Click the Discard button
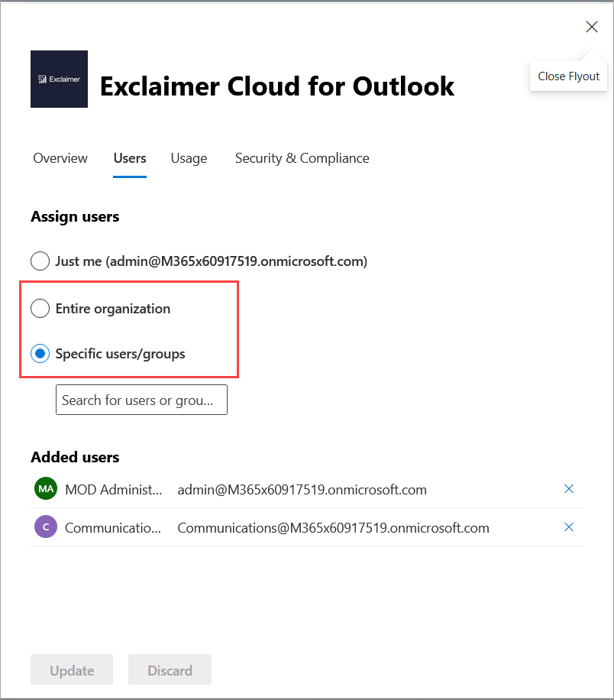Viewport: 614px width, 700px height. [x=170, y=669]
